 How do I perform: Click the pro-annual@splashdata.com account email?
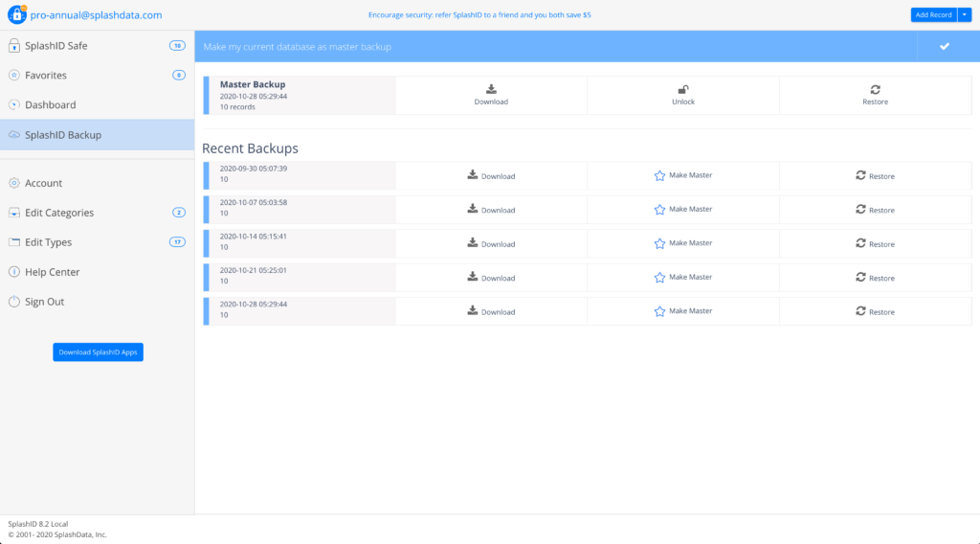pyautogui.click(x=97, y=15)
